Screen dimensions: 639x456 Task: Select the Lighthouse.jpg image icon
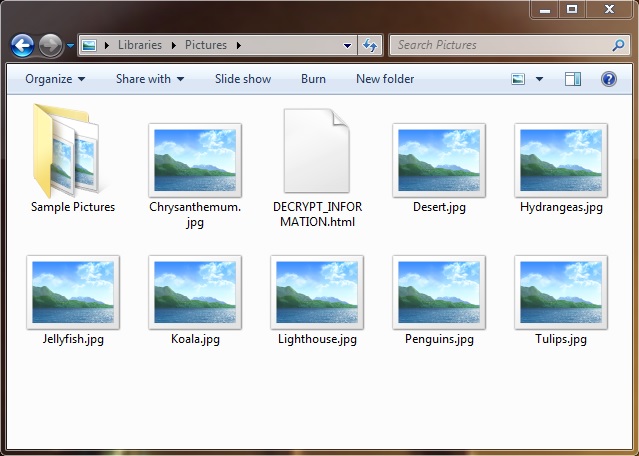[317, 292]
